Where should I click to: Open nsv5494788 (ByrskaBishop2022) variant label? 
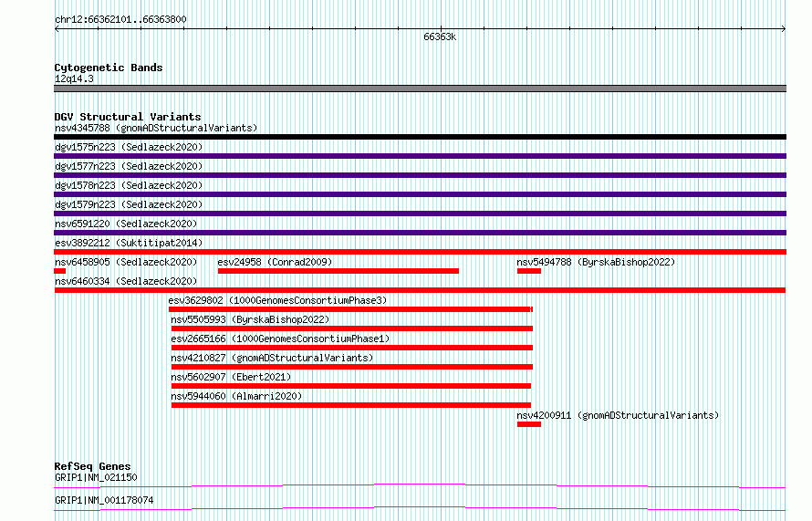pos(596,262)
